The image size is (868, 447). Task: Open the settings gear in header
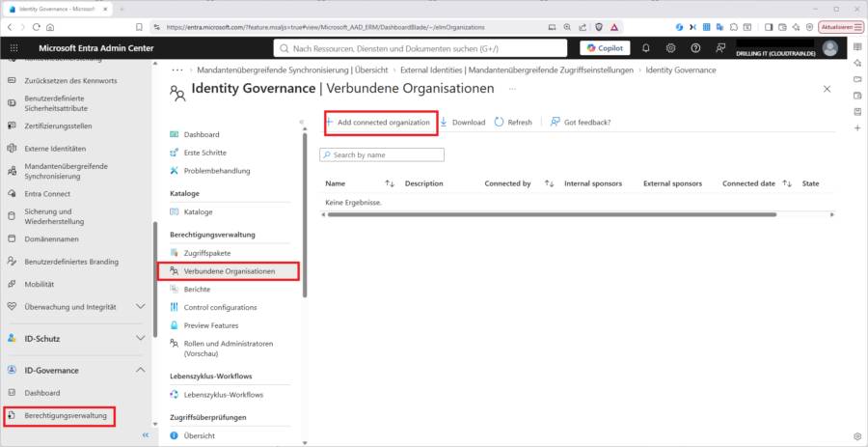pos(670,48)
